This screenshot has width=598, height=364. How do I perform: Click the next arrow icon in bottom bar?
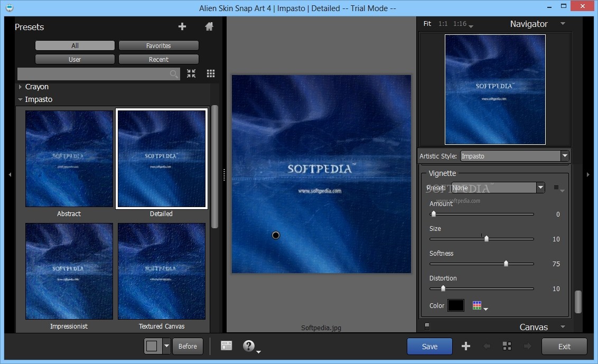(527, 346)
